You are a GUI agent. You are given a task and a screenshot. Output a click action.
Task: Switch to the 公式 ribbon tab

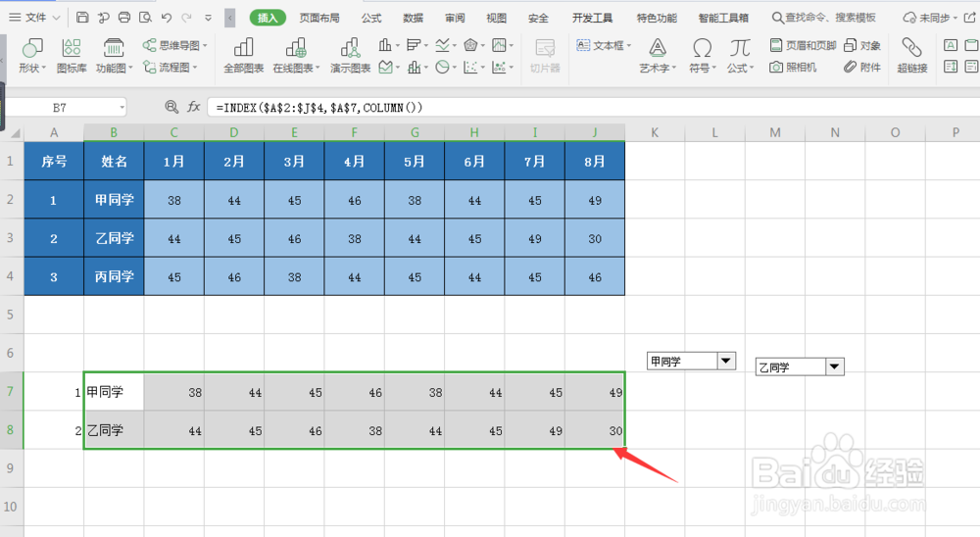click(371, 18)
